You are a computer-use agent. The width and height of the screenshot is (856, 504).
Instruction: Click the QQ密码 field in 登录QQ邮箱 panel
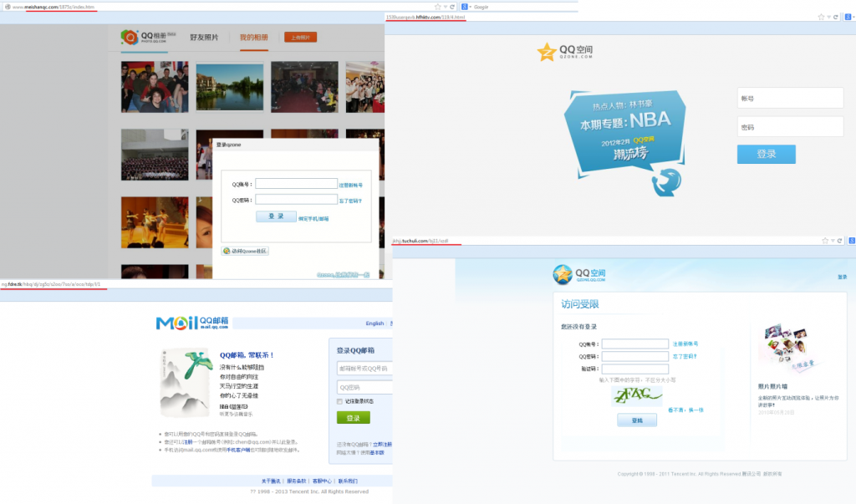click(x=364, y=387)
